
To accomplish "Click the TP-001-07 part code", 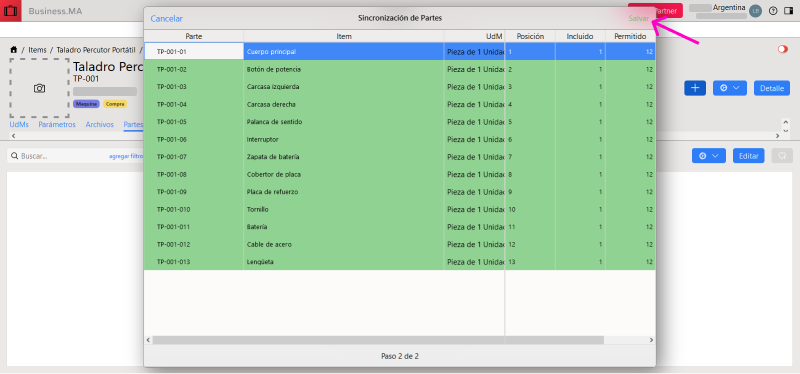I will 172,157.
